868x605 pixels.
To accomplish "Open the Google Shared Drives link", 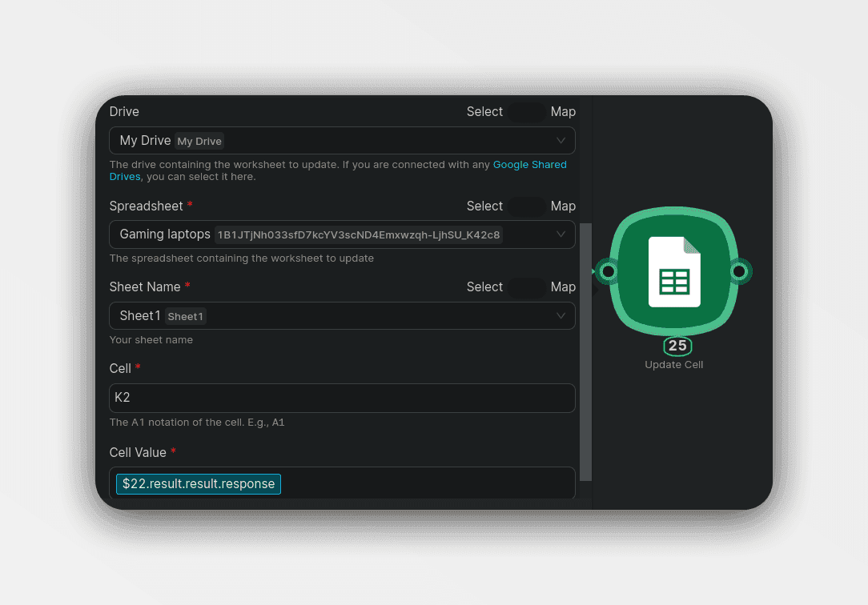I will point(529,165).
